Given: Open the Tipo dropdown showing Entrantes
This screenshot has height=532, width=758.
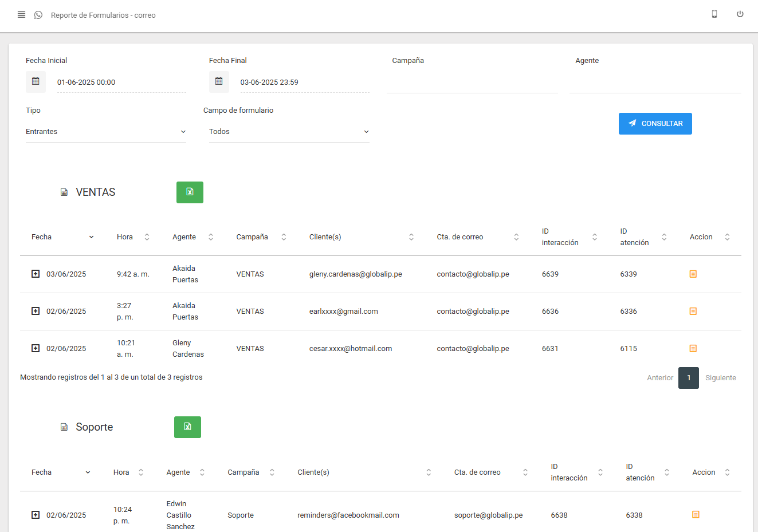Looking at the screenshot, I should click(105, 132).
